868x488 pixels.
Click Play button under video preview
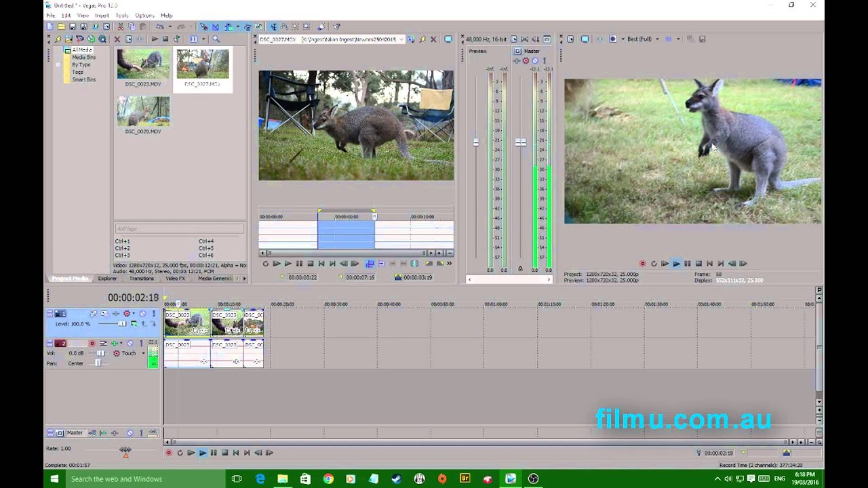(x=676, y=264)
